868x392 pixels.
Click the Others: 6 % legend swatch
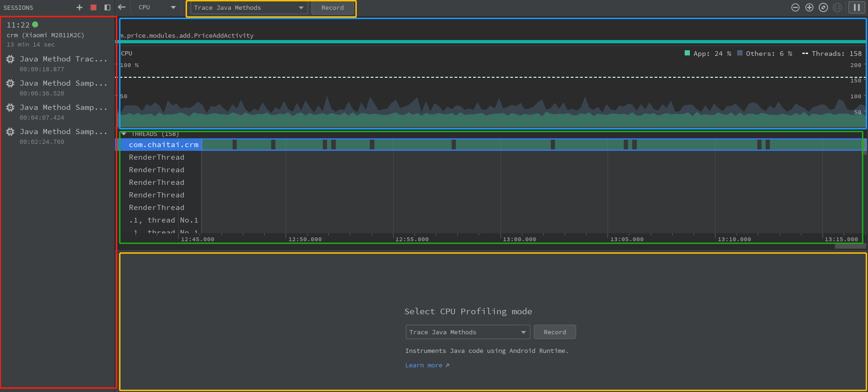(740, 53)
